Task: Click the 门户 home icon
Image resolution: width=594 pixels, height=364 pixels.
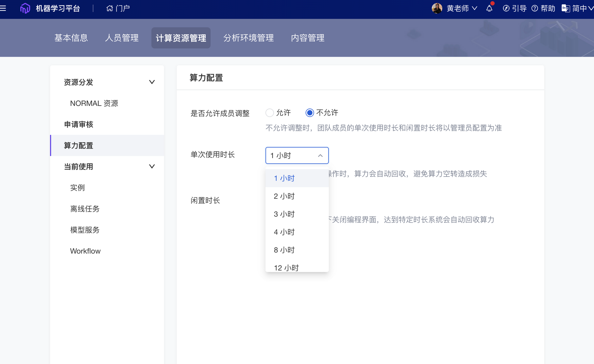Action: (x=110, y=8)
